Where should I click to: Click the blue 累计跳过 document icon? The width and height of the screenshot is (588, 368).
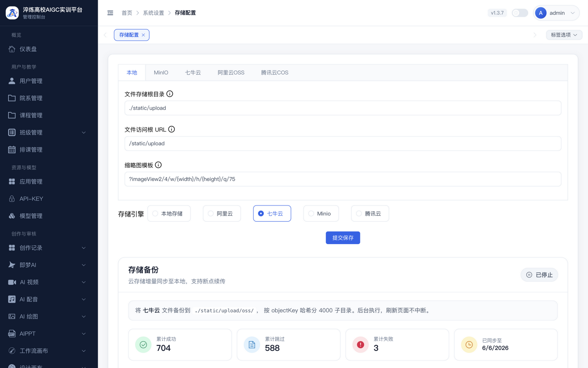[x=252, y=345]
